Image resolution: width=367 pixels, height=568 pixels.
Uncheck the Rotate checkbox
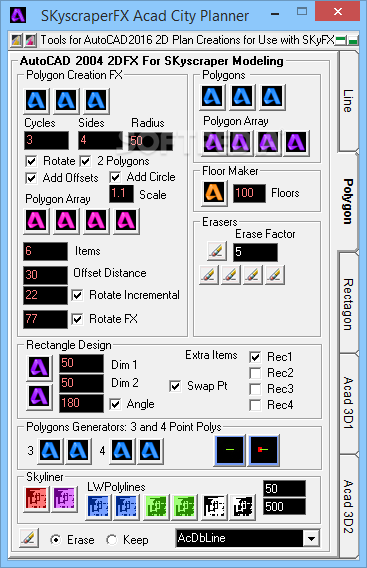click(x=31, y=161)
